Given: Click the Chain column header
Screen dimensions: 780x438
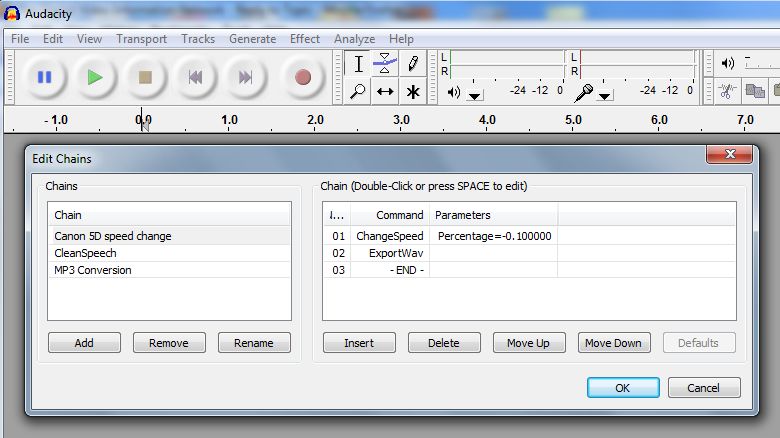Looking at the screenshot, I should click(169, 215).
